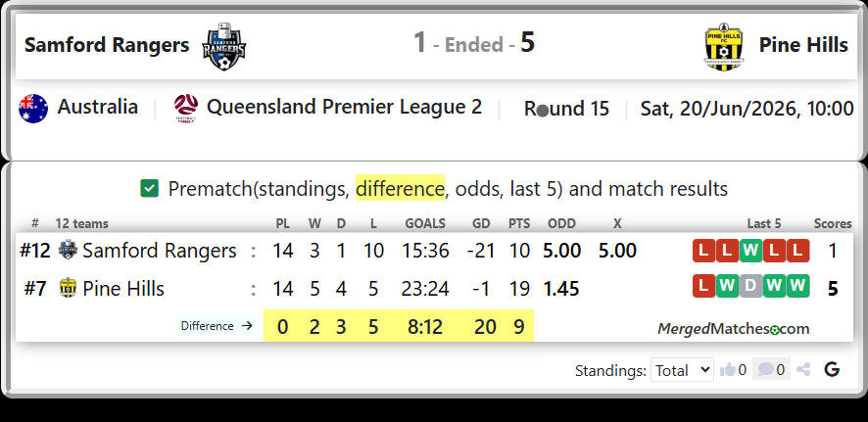868x422 pixels.
Task: Click the Pine Hills team name in table
Action: [123, 289]
